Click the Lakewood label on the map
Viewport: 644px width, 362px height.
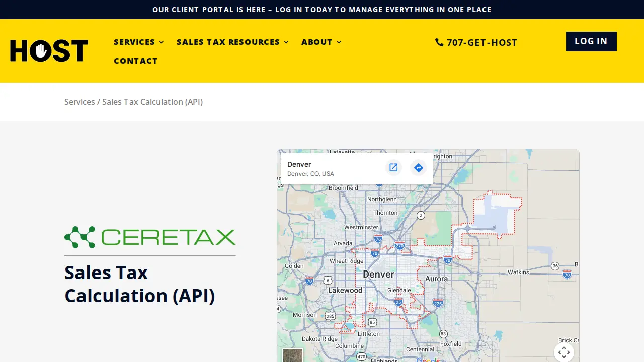pos(345,290)
